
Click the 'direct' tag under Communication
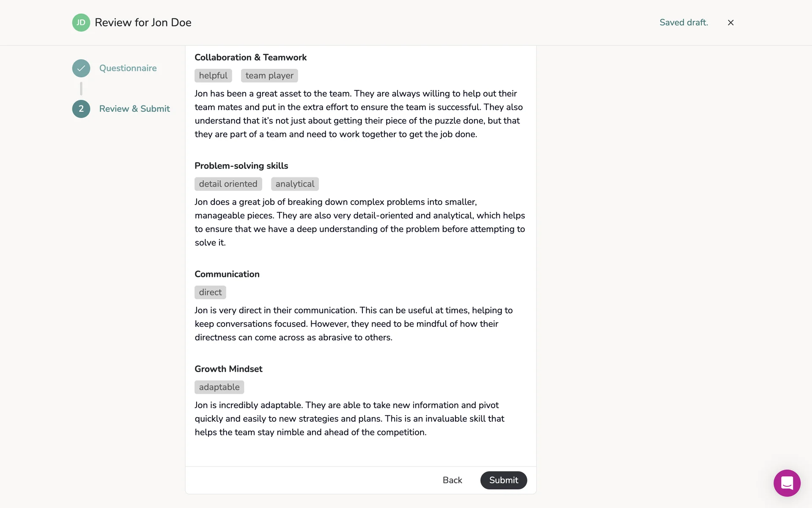tap(210, 293)
